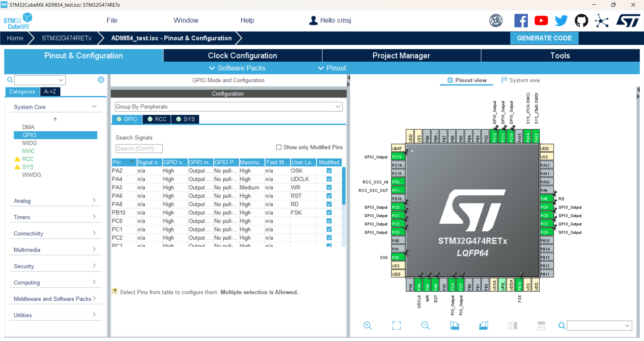Open the categories settings gear icon
This screenshot has height=342, width=644.
coord(101,80)
